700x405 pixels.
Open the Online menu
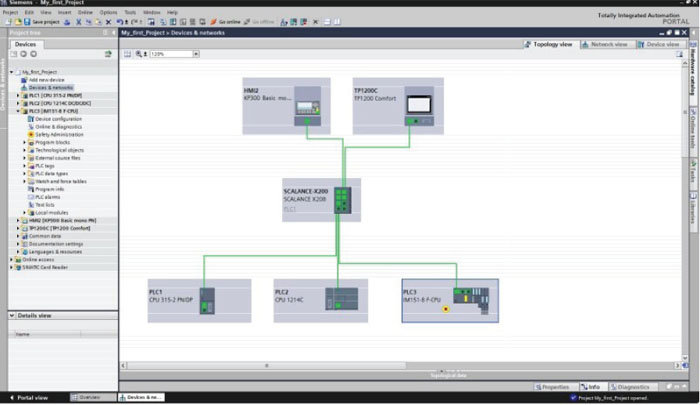(85, 13)
